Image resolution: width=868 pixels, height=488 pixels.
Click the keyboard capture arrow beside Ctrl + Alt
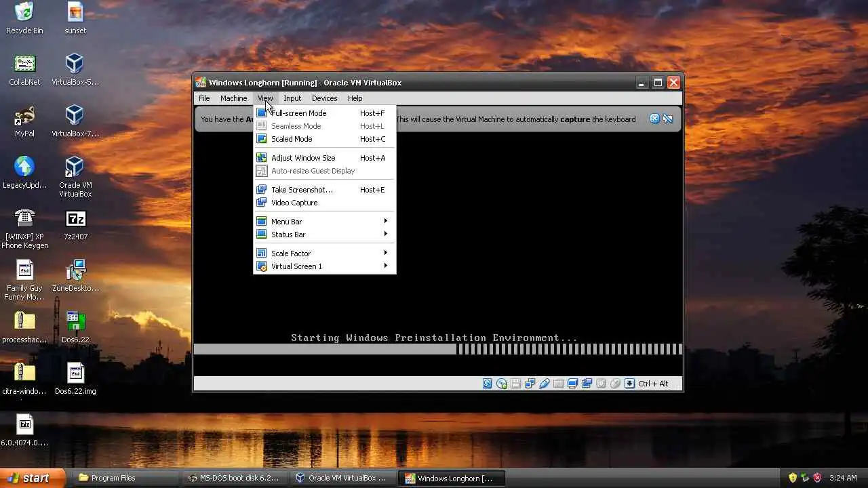(x=629, y=384)
